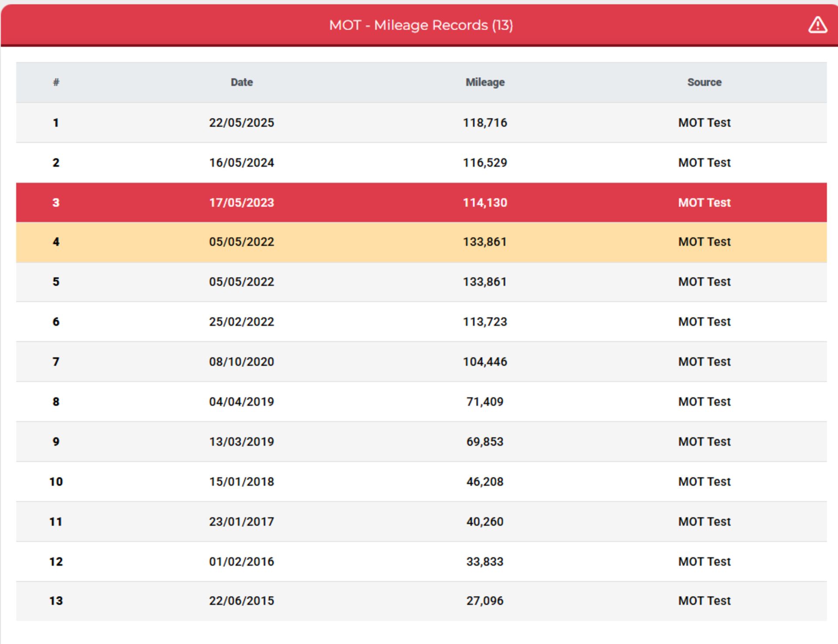Click row number 10
The width and height of the screenshot is (838, 644).
pos(56,482)
